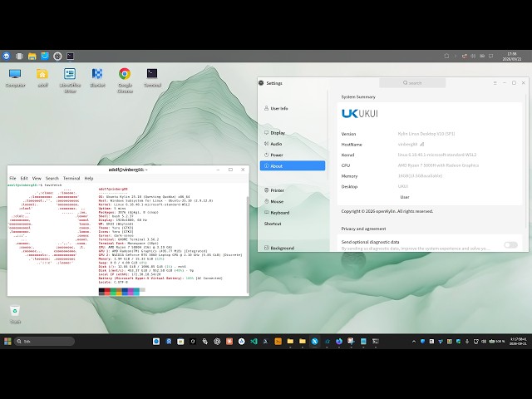Screen dimensions: 532x399
Task: Click the Kernel version value in Settings
Action: (x=437, y=155)
